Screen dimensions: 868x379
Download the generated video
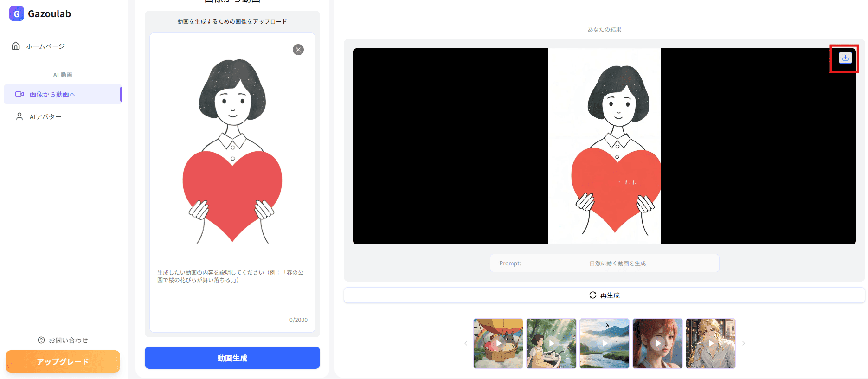(x=845, y=58)
